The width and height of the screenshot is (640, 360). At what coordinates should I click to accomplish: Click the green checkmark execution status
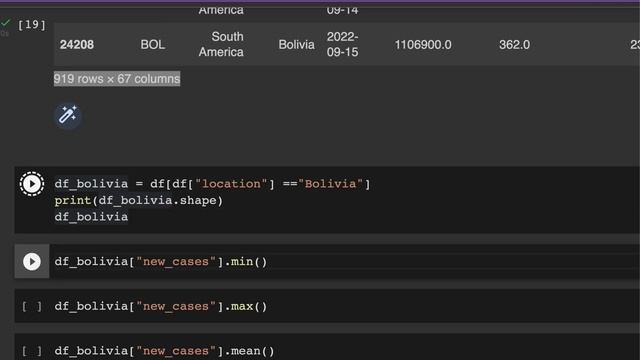(6, 22)
